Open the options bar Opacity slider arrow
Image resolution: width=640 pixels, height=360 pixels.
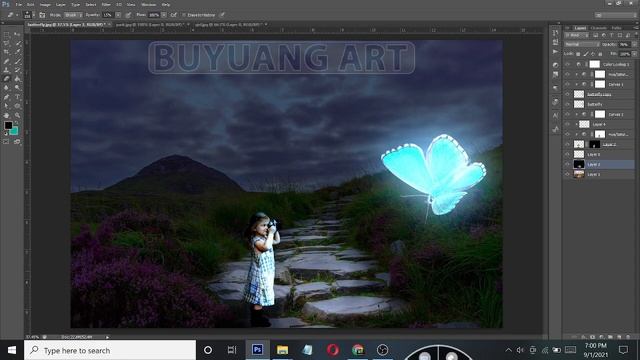(118, 15)
